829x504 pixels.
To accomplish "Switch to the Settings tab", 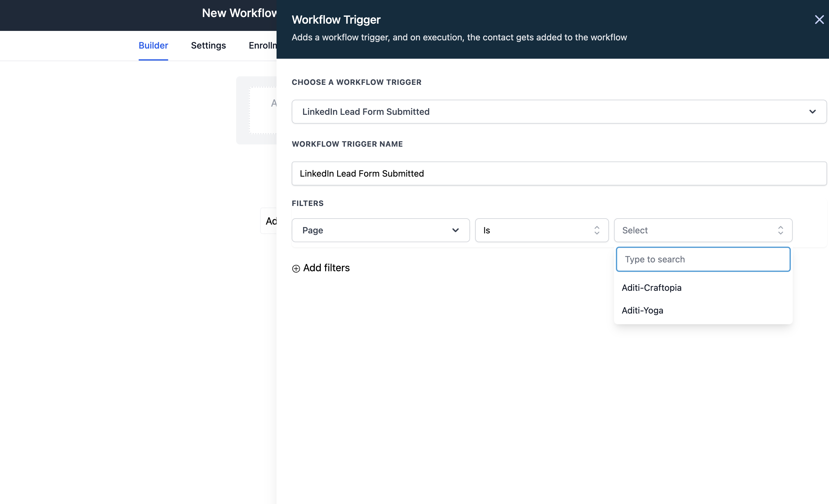I will coord(208,45).
